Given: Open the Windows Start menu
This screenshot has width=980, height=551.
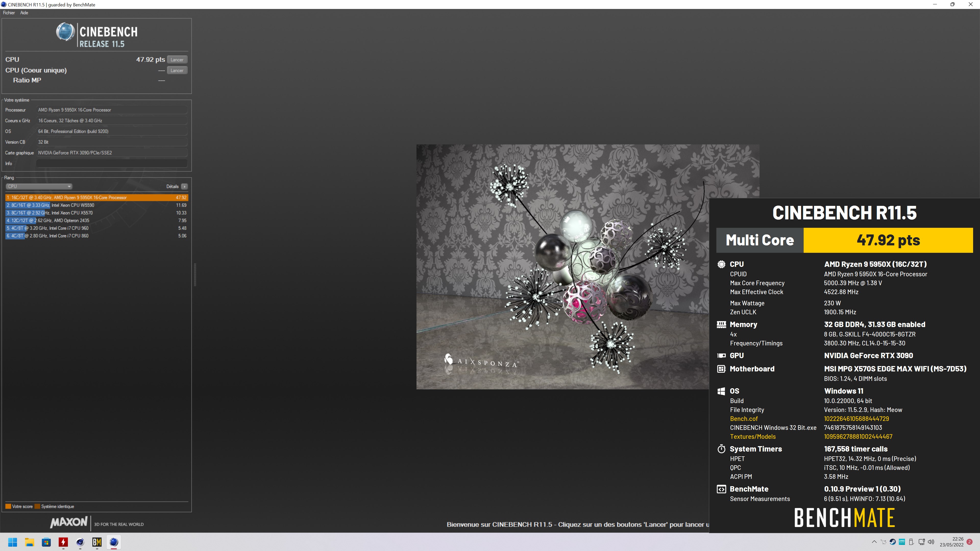Looking at the screenshot, I should coord(13,542).
